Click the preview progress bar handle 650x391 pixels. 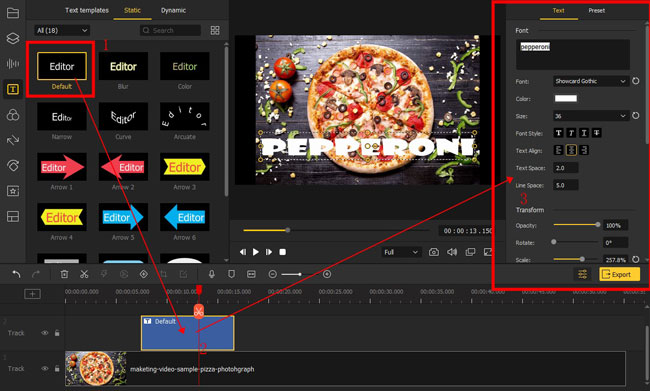[x=288, y=230]
